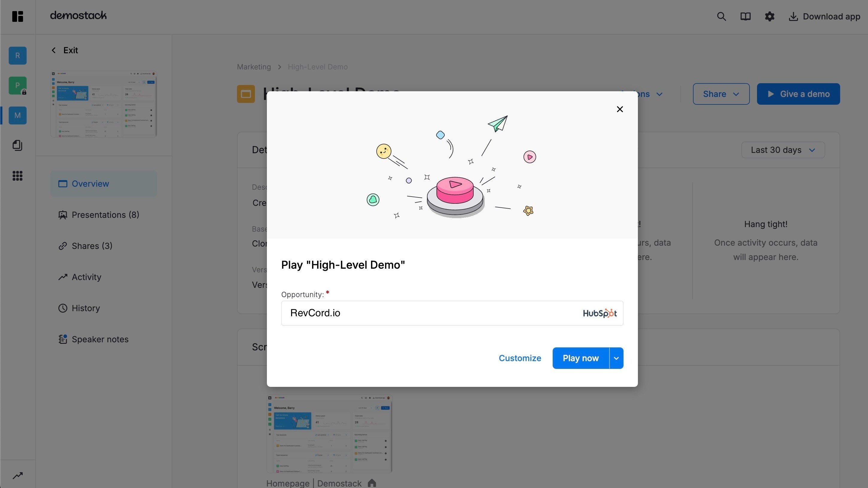The image size is (868, 488).
Task: Click the 'Homepage | Demostack' label
Action: (314, 483)
